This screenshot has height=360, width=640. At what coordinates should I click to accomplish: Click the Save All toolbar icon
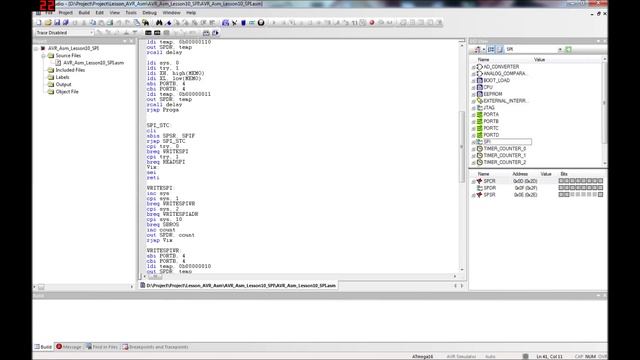pos(65,23)
